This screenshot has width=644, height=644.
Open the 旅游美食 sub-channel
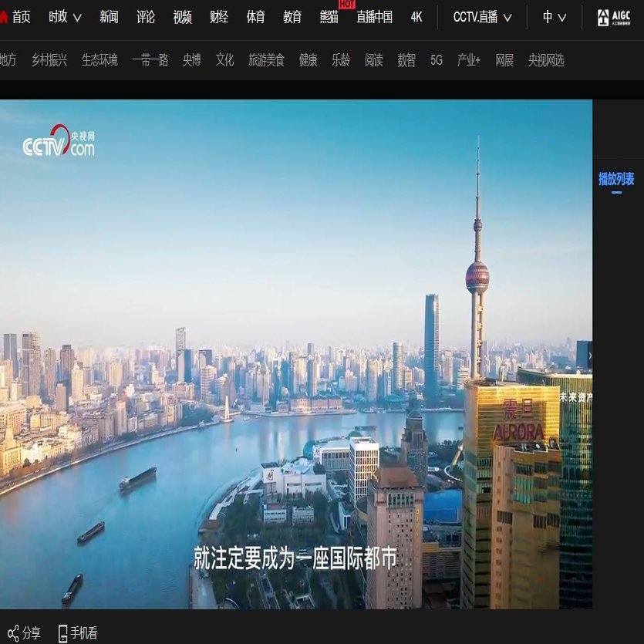click(x=266, y=60)
